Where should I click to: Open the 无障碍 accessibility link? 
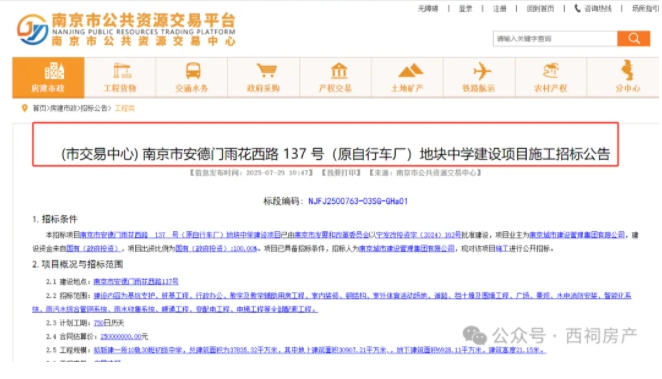pyautogui.click(x=428, y=8)
